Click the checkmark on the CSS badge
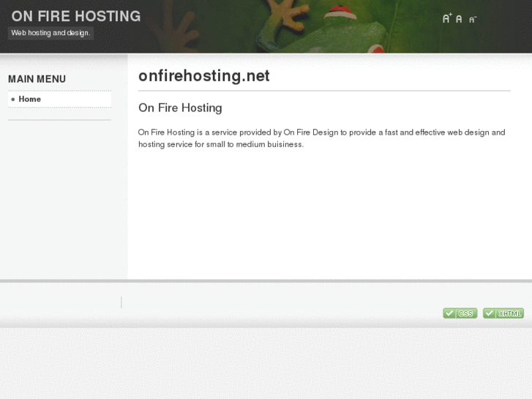The width and height of the screenshot is (532, 399). 449,313
